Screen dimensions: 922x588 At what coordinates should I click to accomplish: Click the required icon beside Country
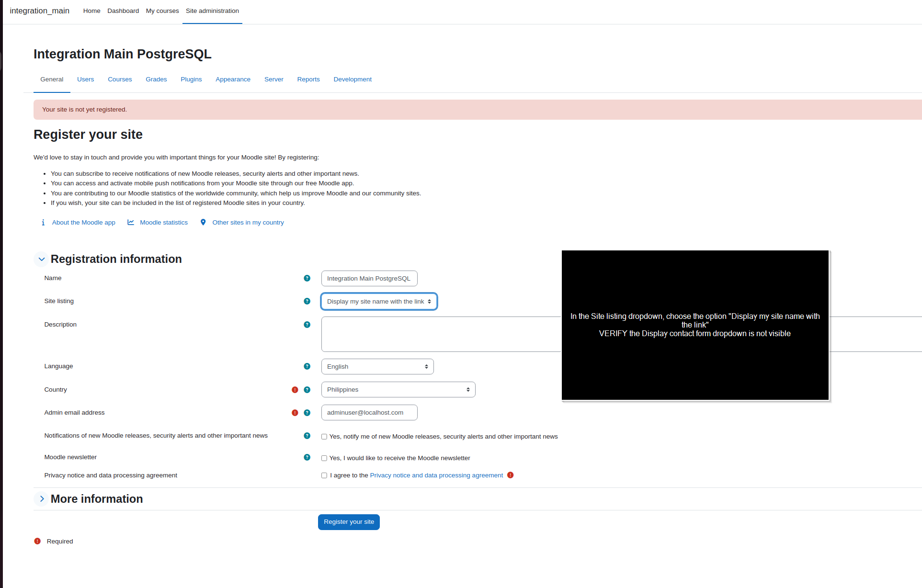295,390
